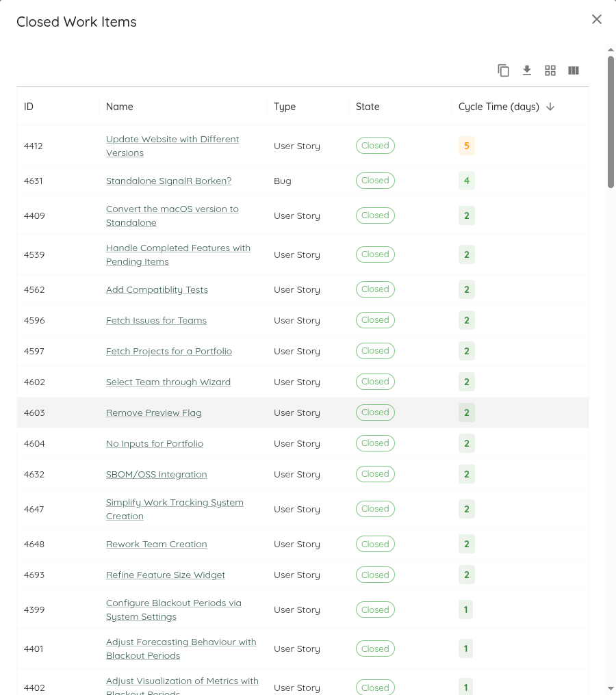Click the Cycle Time sort arrow

tap(550, 107)
